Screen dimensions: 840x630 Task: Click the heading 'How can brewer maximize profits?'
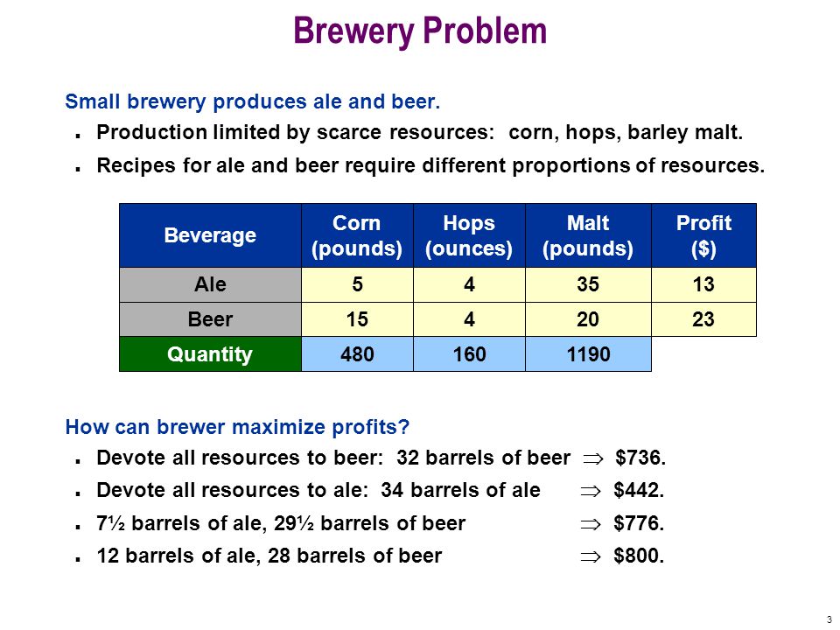[x=237, y=427]
